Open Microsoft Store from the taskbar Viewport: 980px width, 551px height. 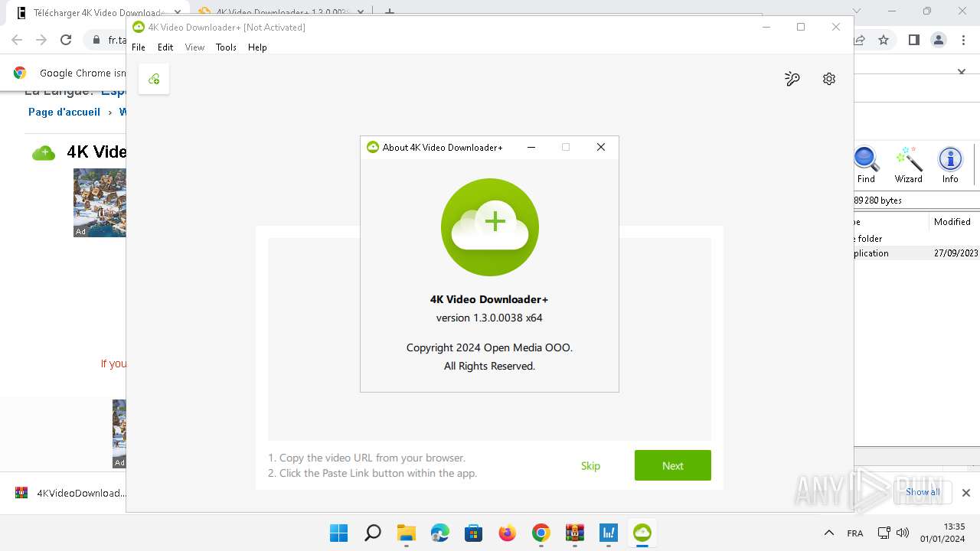(x=473, y=533)
